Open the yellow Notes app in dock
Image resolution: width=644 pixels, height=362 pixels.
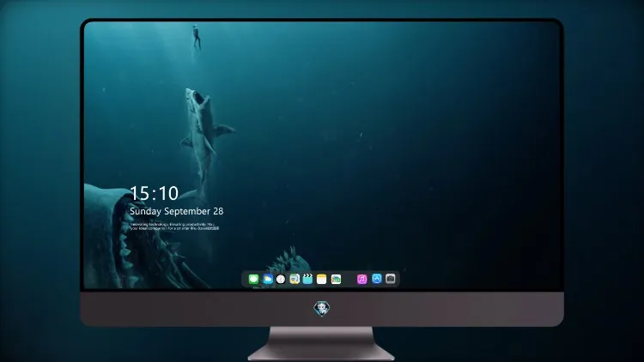pyautogui.click(x=322, y=279)
